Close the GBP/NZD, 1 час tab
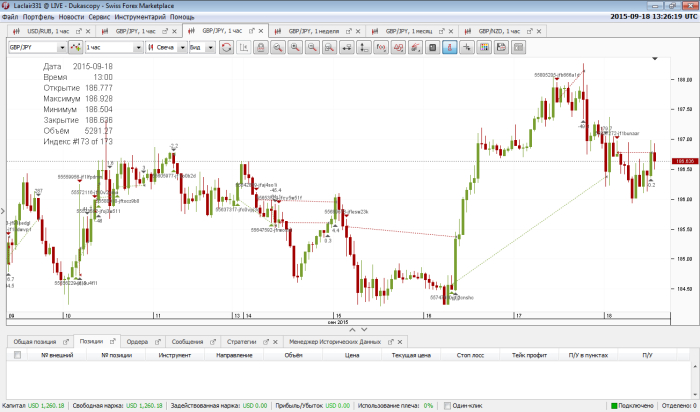The height and width of the screenshot is (412, 700). tap(539, 31)
